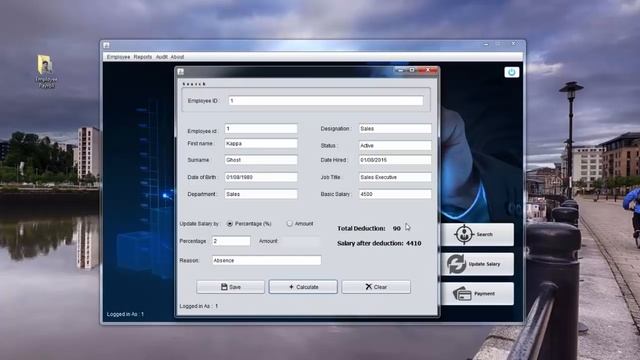Image resolution: width=640 pixels, height=360 pixels.
Task: Click the Clear button's X icon
Action: click(x=369, y=287)
